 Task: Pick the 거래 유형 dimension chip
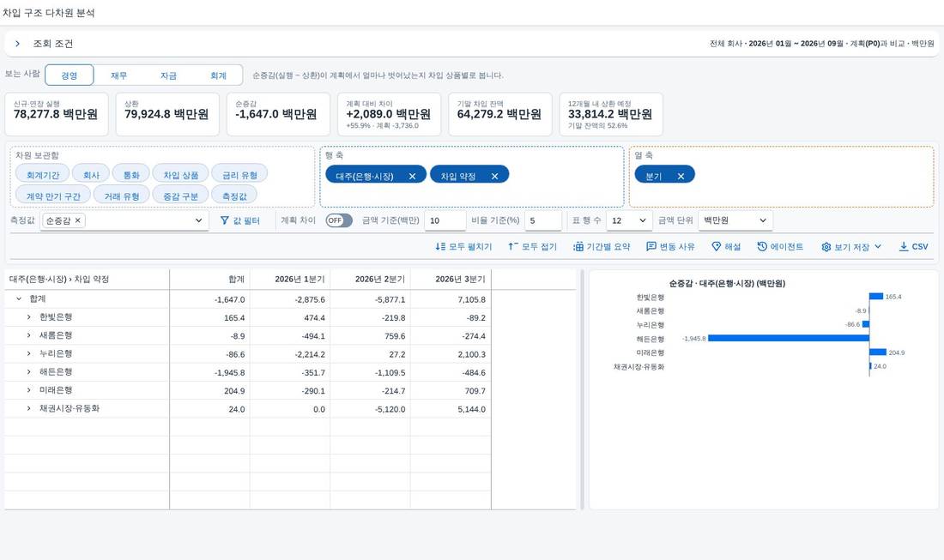tap(122, 196)
